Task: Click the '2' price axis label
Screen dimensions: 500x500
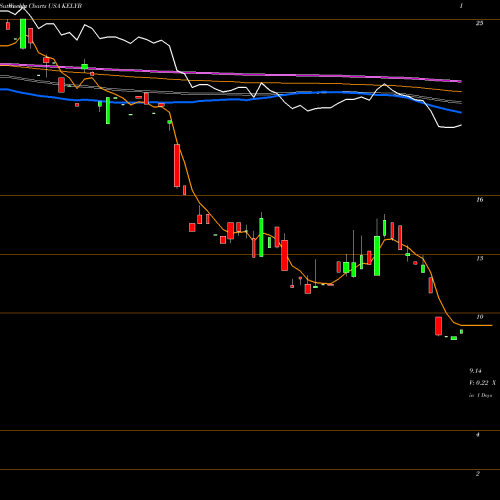Action: (x=478, y=474)
